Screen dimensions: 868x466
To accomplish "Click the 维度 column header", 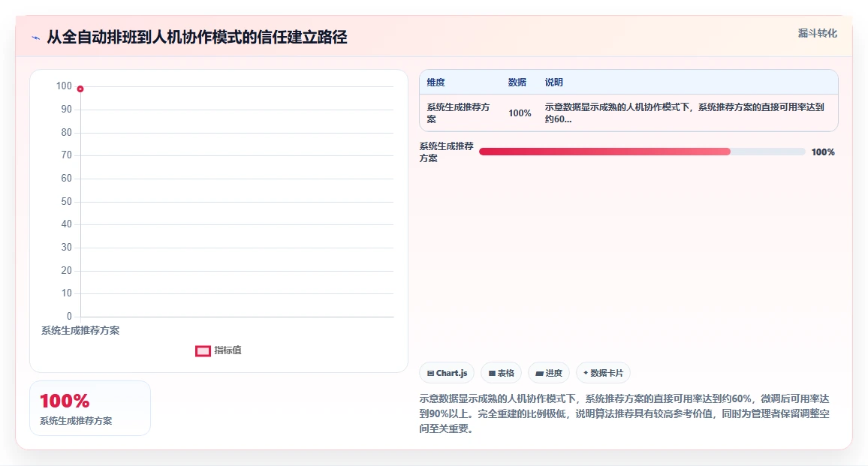I will (436, 83).
